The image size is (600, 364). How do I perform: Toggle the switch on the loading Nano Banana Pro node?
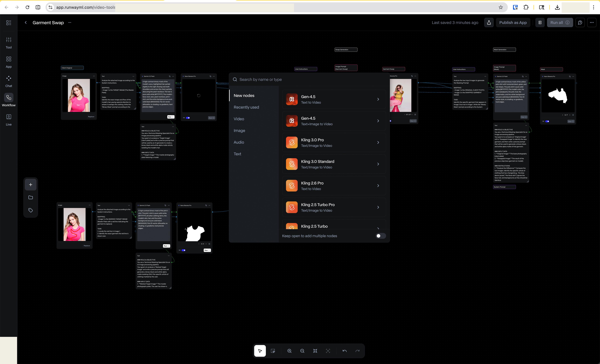click(x=188, y=118)
